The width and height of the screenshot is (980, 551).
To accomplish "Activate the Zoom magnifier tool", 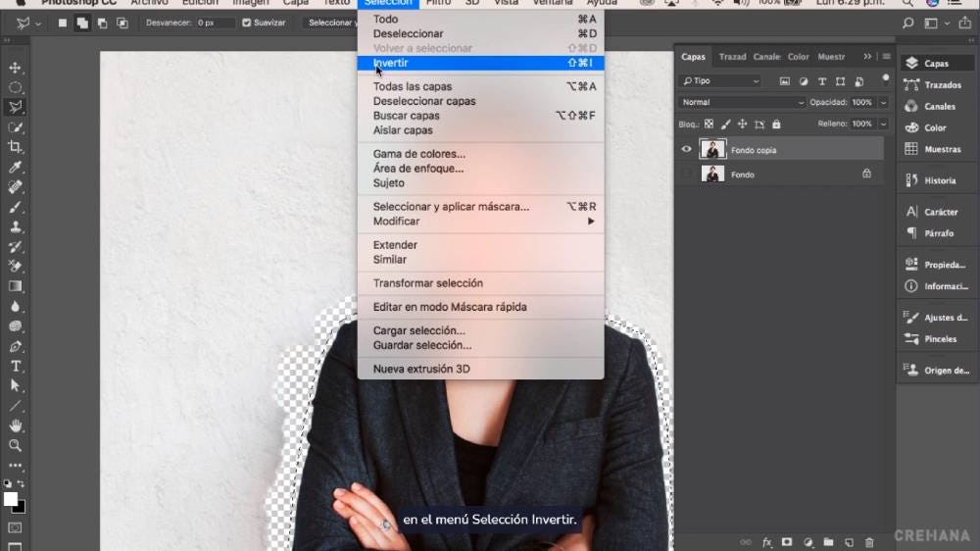I will (16, 445).
